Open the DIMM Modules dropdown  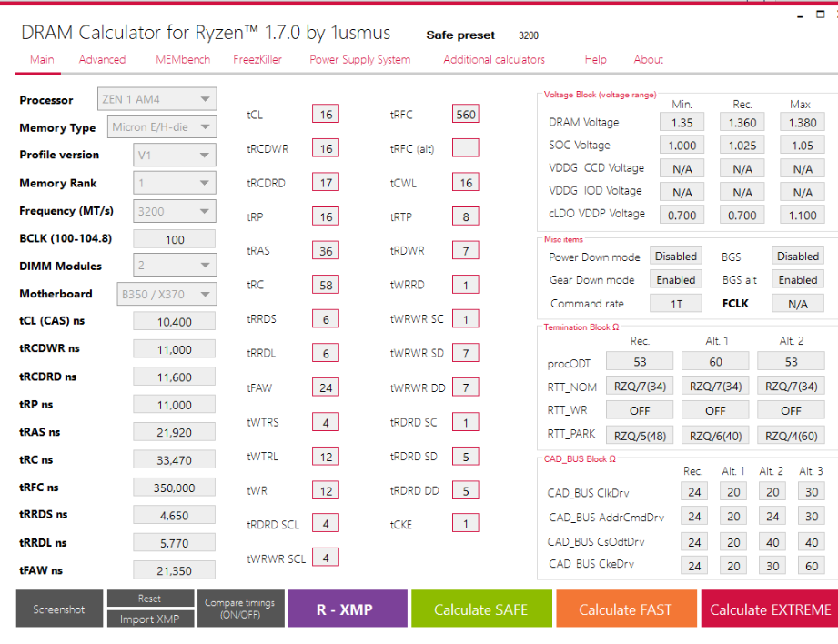pos(174,265)
